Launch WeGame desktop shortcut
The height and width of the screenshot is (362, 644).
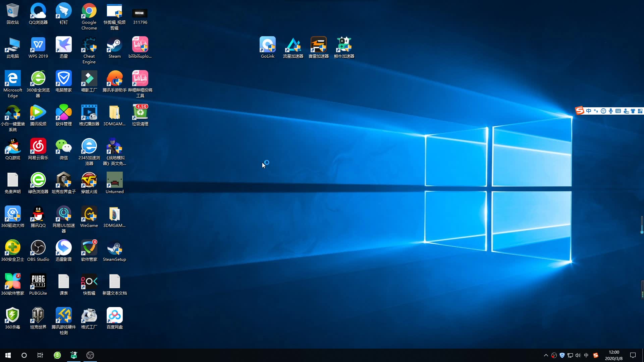click(89, 217)
